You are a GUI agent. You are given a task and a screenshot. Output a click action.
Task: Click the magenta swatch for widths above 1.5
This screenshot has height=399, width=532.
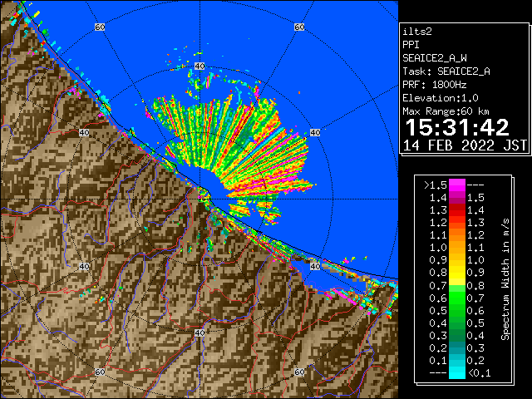point(456,185)
